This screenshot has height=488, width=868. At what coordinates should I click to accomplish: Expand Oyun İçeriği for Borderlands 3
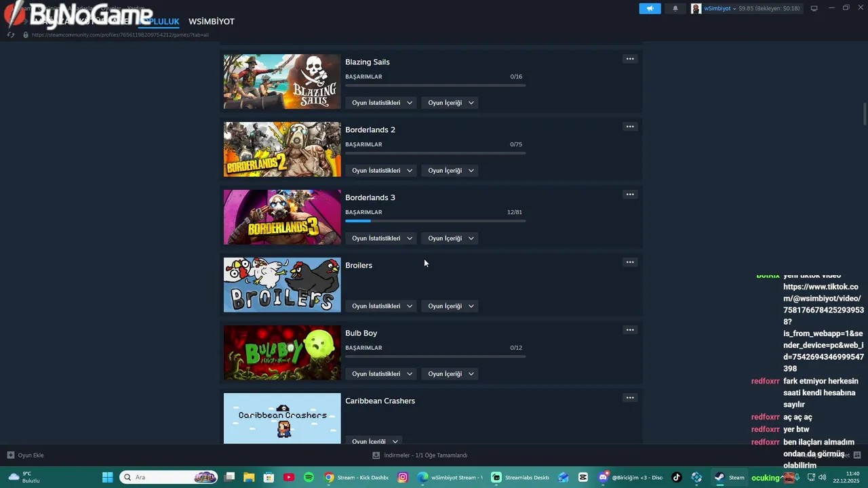point(450,239)
